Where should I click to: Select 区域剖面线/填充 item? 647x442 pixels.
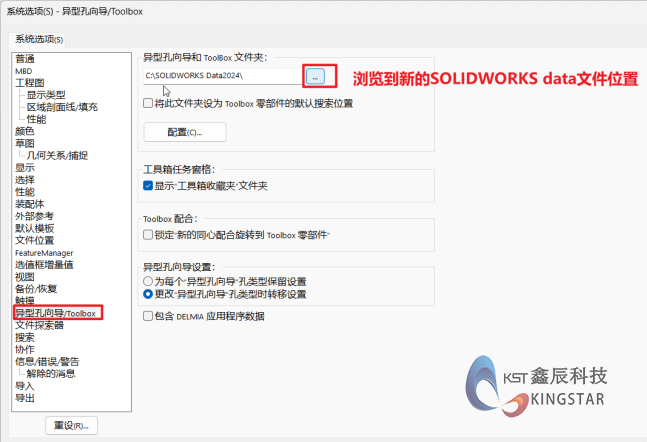62,107
